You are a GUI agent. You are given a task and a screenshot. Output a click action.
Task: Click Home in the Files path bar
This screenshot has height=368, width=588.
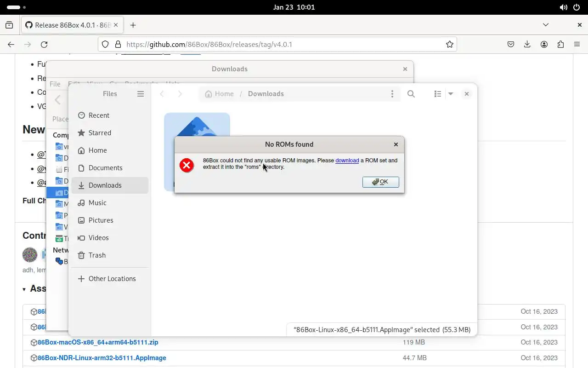(x=220, y=94)
